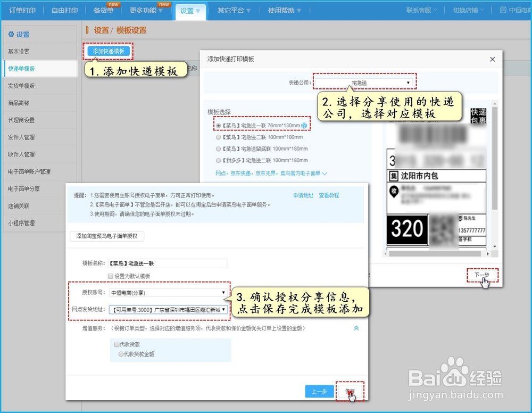Go to the 订单打印 tab
The width and height of the screenshot is (532, 413).
tap(22, 11)
